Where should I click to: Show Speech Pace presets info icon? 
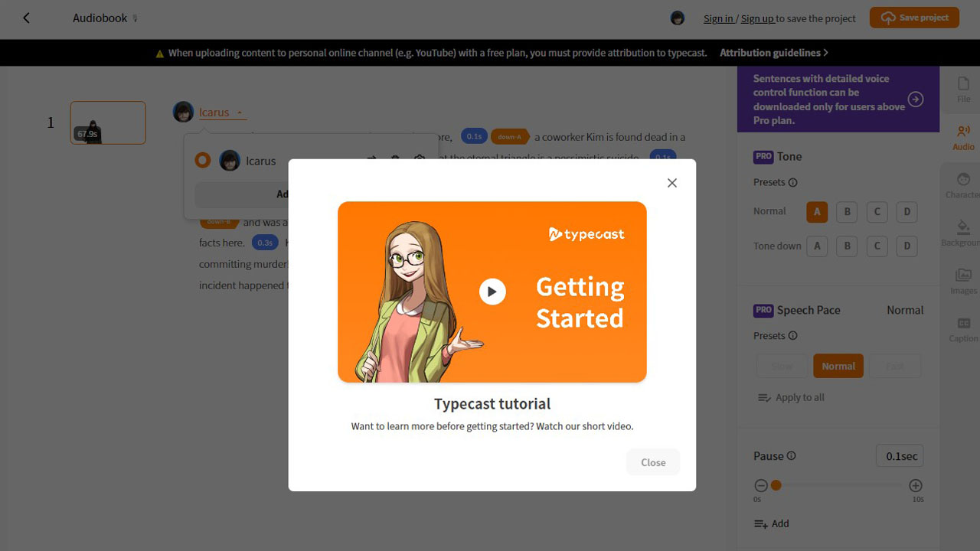click(792, 336)
